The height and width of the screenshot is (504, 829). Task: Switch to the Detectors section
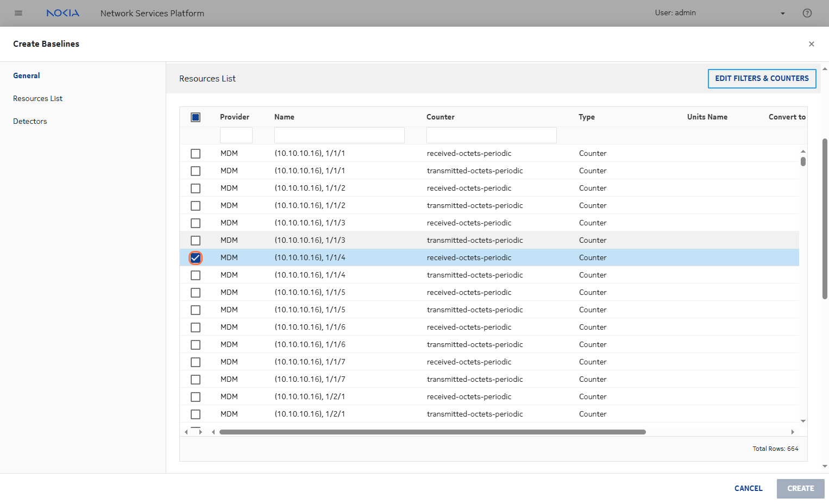coord(30,121)
